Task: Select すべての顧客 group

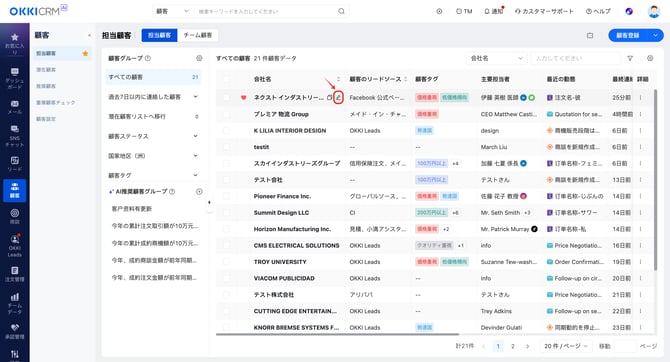Action: point(153,77)
